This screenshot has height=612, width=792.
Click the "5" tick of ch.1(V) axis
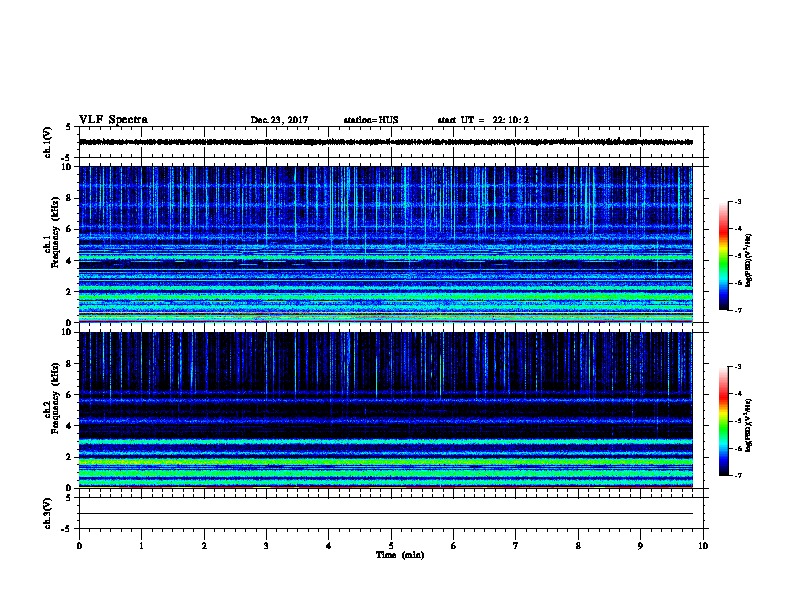(68, 127)
